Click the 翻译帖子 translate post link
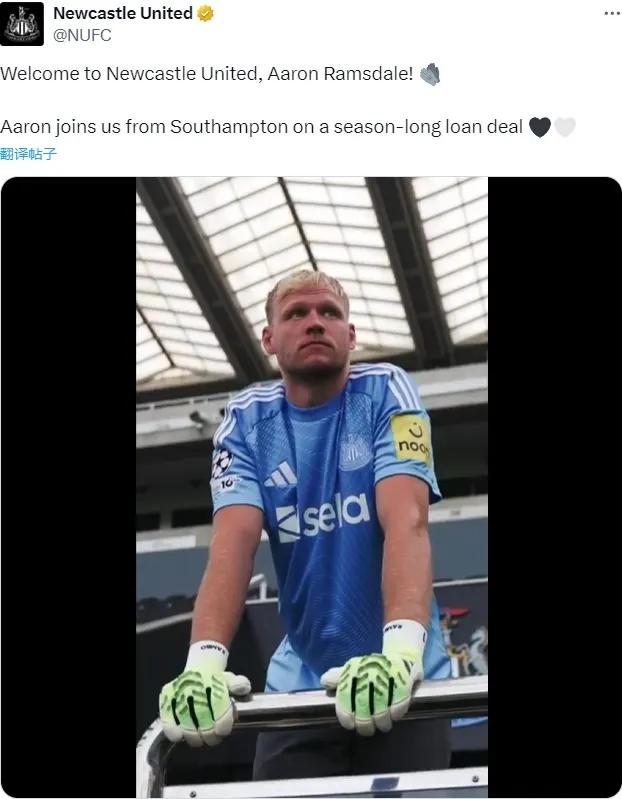The width and height of the screenshot is (622, 799). tap(29, 154)
